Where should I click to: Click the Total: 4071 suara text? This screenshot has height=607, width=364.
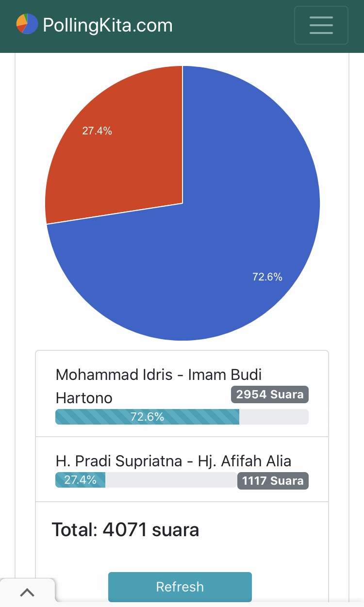pyautogui.click(x=125, y=529)
